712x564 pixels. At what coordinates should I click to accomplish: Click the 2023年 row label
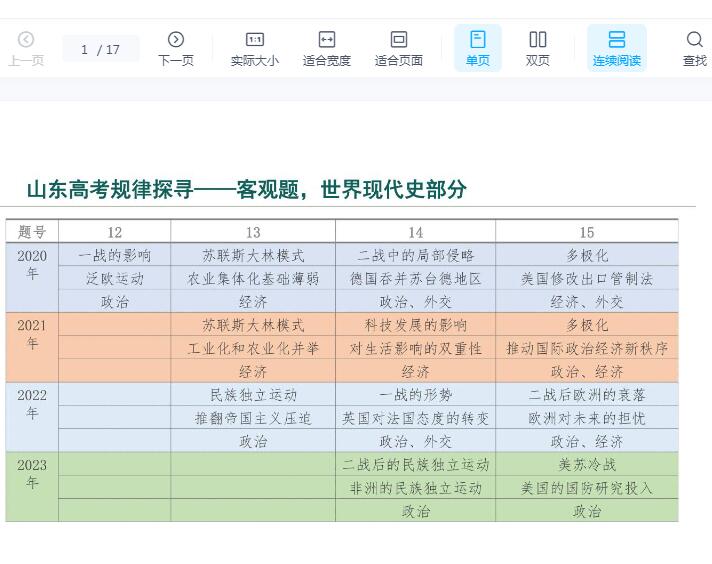point(32,474)
